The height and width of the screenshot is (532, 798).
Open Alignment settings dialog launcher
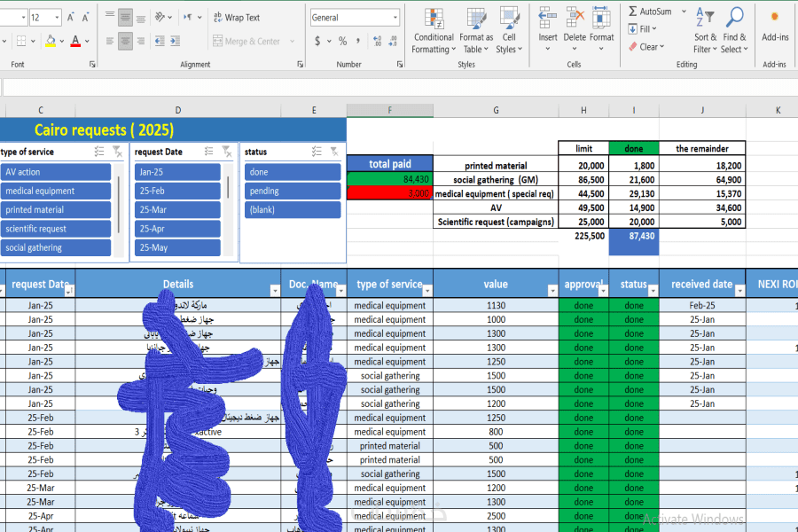click(x=301, y=64)
